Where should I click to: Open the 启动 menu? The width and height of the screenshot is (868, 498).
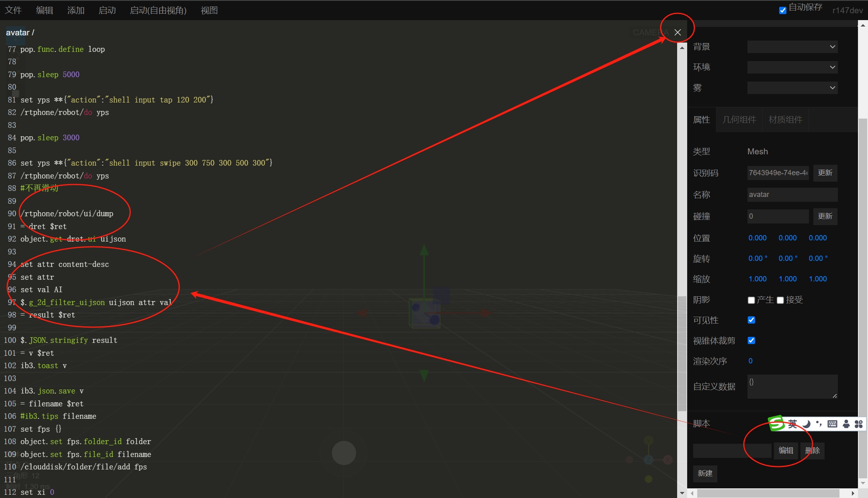[107, 10]
